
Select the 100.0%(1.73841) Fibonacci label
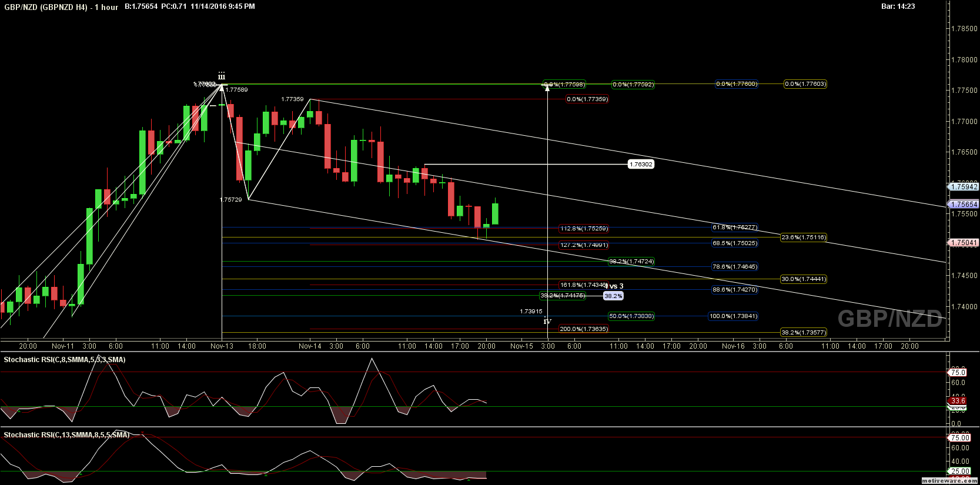coord(734,316)
